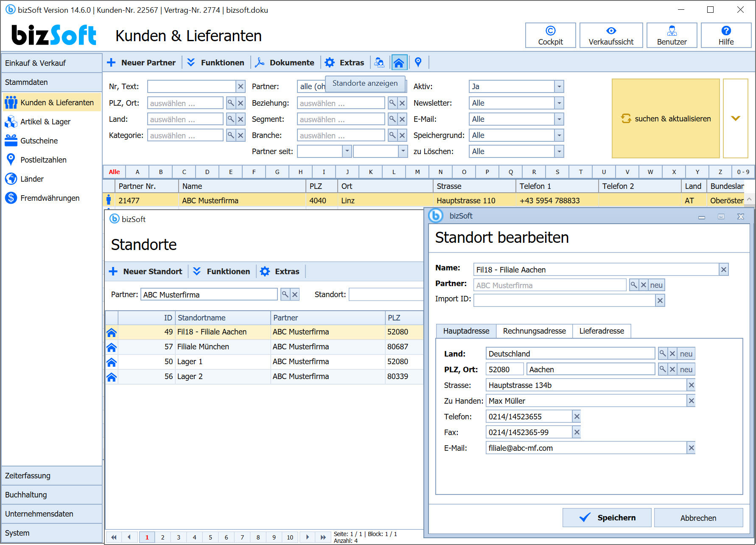Open Funktionen menu in main toolbar

(x=216, y=62)
